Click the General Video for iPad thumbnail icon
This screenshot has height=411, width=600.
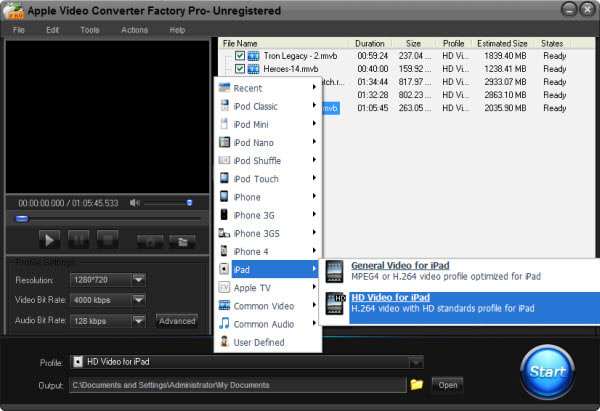[334, 272]
